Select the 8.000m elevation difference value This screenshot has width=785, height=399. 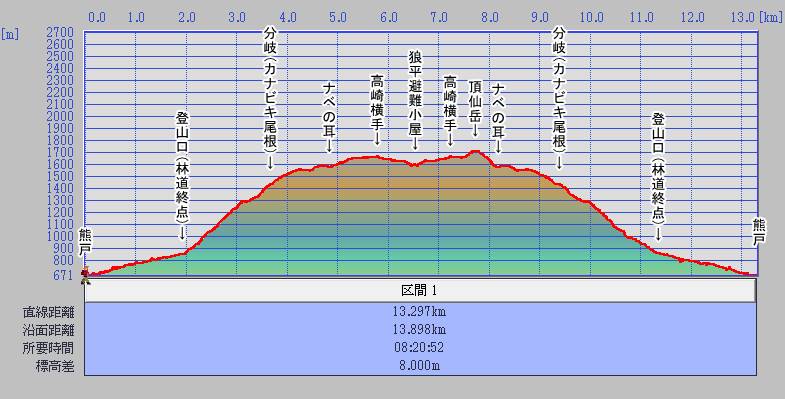coord(420,366)
